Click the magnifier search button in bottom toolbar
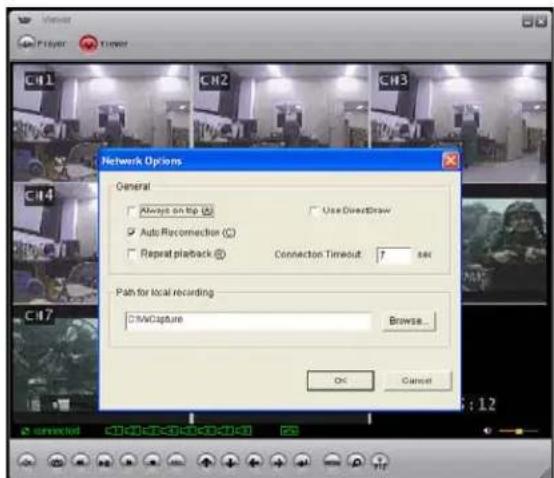 pyautogui.click(x=356, y=461)
